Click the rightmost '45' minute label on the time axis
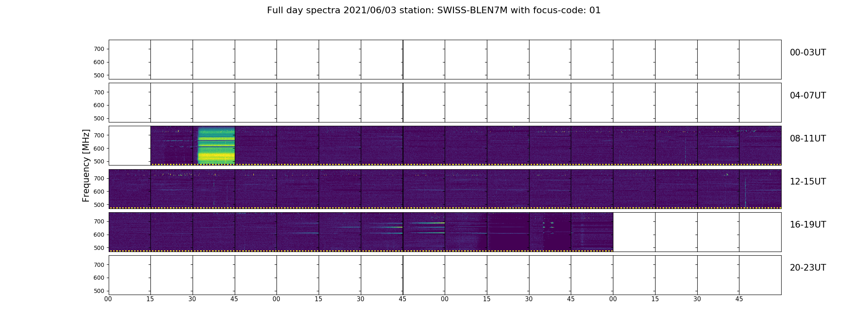Viewport: 868px width, 331px height. (x=739, y=299)
